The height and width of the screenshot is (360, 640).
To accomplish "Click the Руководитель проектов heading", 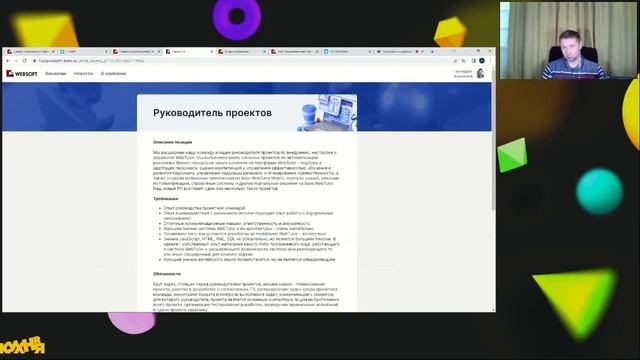I will tap(212, 113).
